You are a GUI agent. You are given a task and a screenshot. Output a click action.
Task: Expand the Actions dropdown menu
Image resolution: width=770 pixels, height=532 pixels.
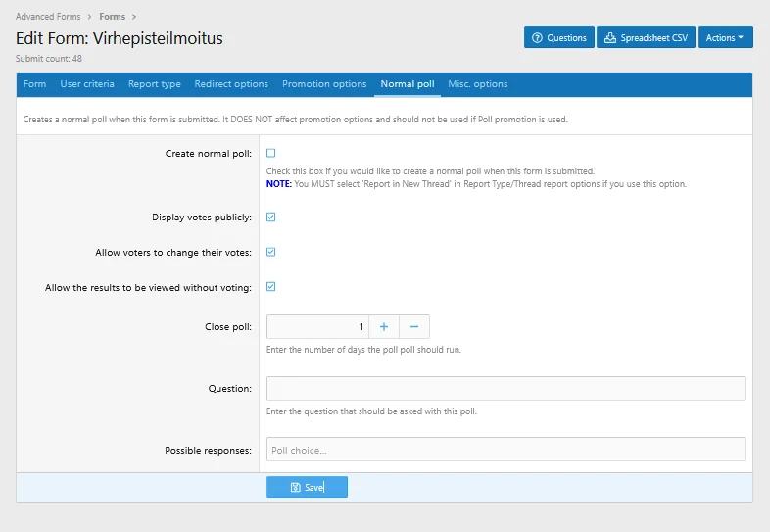[725, 37]
